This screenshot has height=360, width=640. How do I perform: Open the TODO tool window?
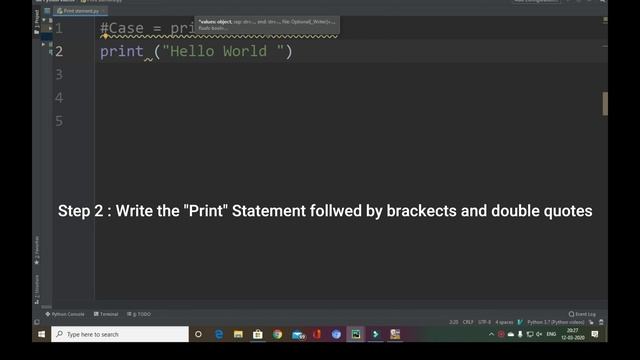[139, 314]
